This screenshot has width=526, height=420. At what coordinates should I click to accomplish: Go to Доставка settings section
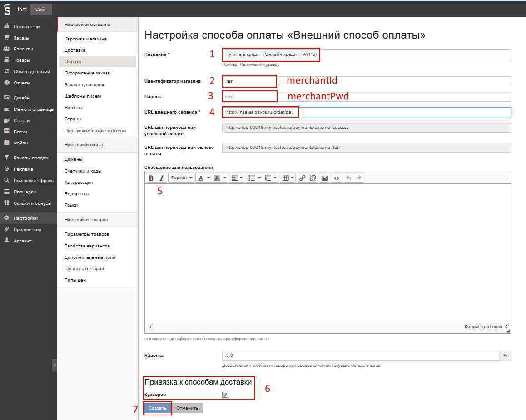pyautogui.click(x=74, y=50)
